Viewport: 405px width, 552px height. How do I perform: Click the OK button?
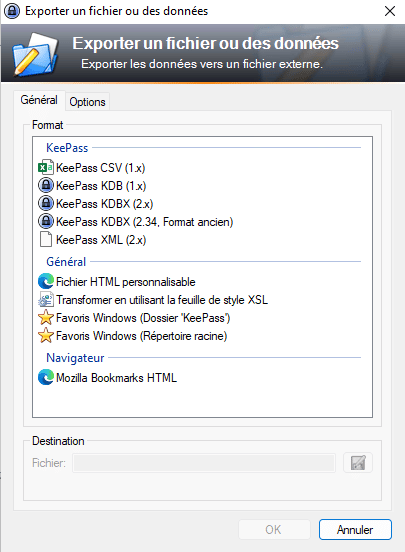[274, 529]
